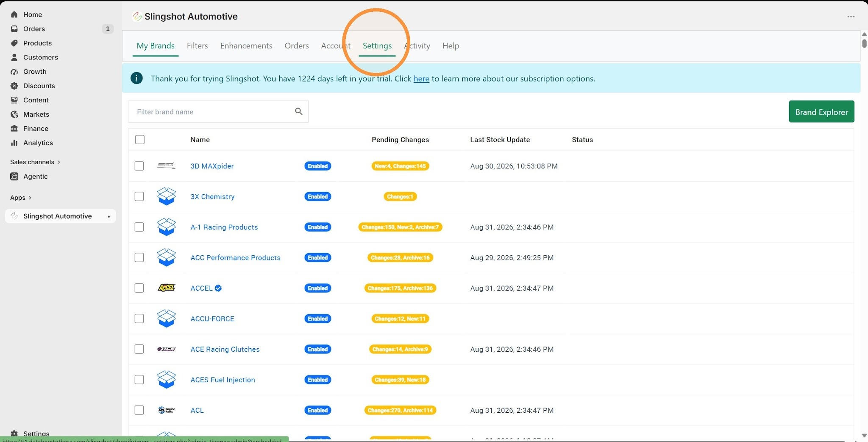Viewport: 868px width, 442px height.
Task: Expand the Apps section chevron
Action: click(30, 198)
